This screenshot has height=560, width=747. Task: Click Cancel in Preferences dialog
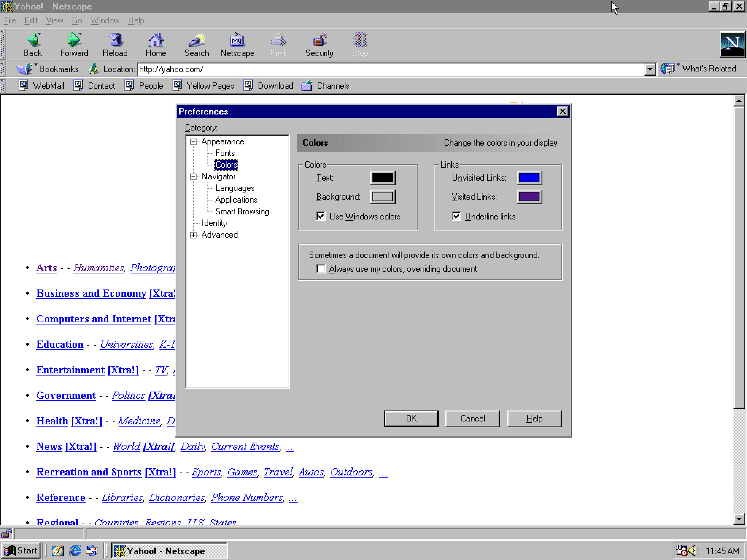click(473, 419)
